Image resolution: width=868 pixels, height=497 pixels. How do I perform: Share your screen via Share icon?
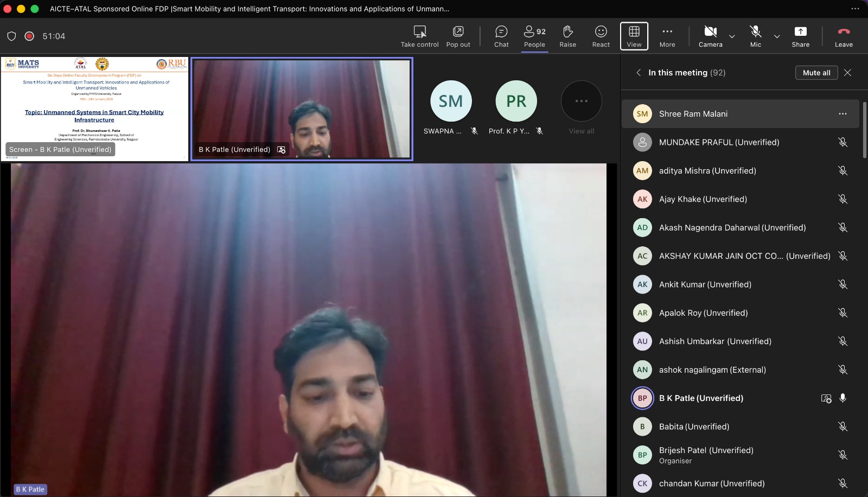800,36
